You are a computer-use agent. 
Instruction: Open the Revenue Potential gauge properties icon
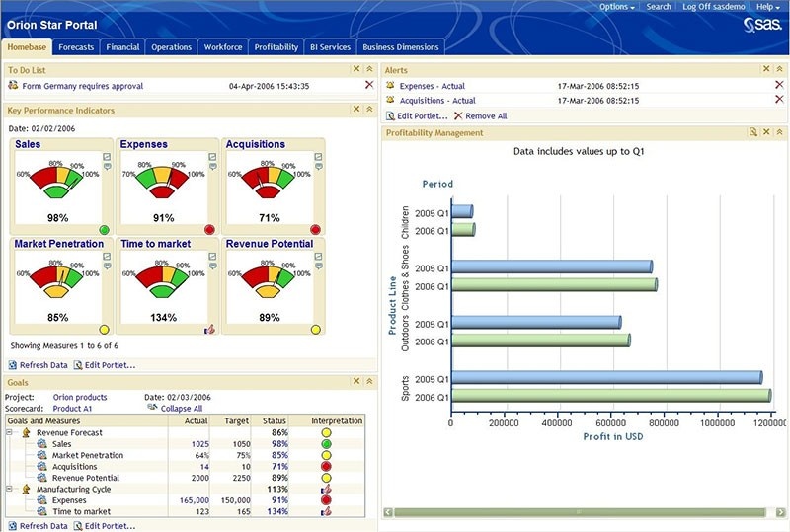point(318,257)
